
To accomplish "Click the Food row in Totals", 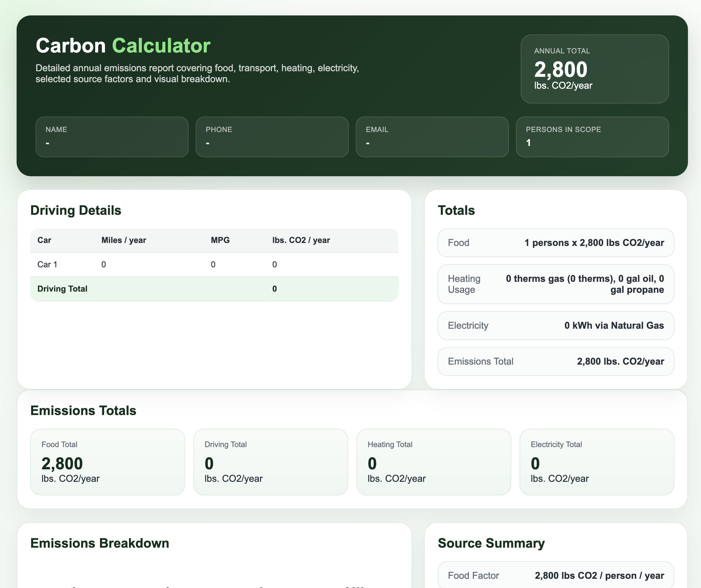I will (x=555, y=243).
